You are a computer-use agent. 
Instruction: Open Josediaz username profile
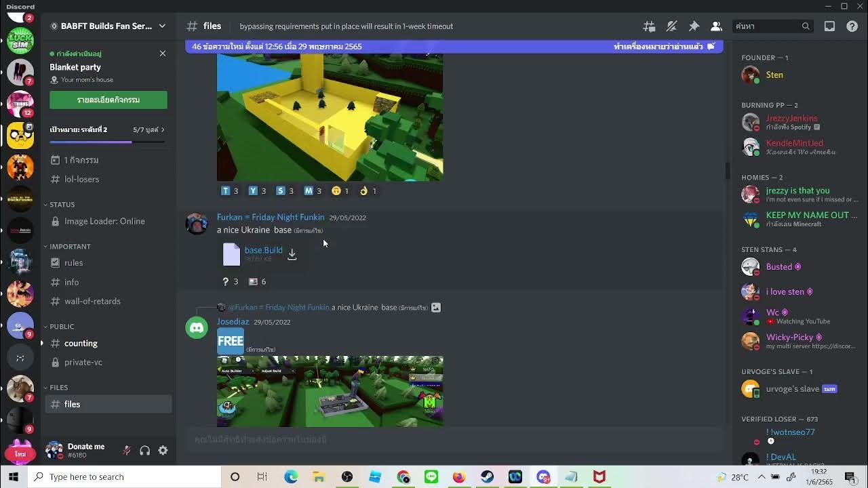tap(233, 321)
